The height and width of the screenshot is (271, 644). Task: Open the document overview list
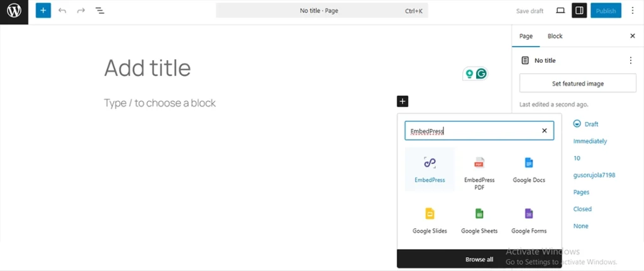[100, 11]
